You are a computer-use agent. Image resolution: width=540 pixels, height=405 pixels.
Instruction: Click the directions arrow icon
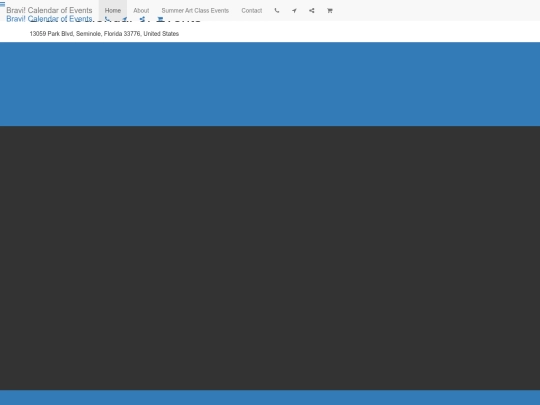pos(294,10)
